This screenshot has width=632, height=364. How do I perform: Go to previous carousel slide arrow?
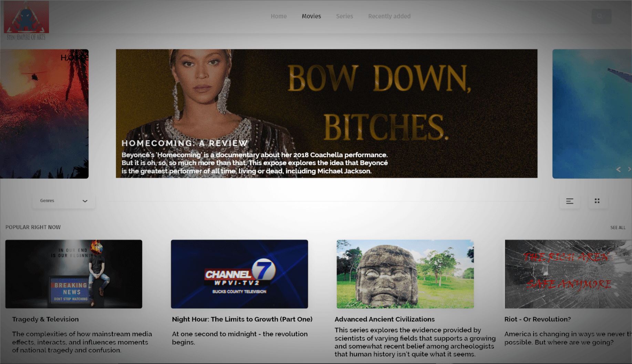[619, 169]
